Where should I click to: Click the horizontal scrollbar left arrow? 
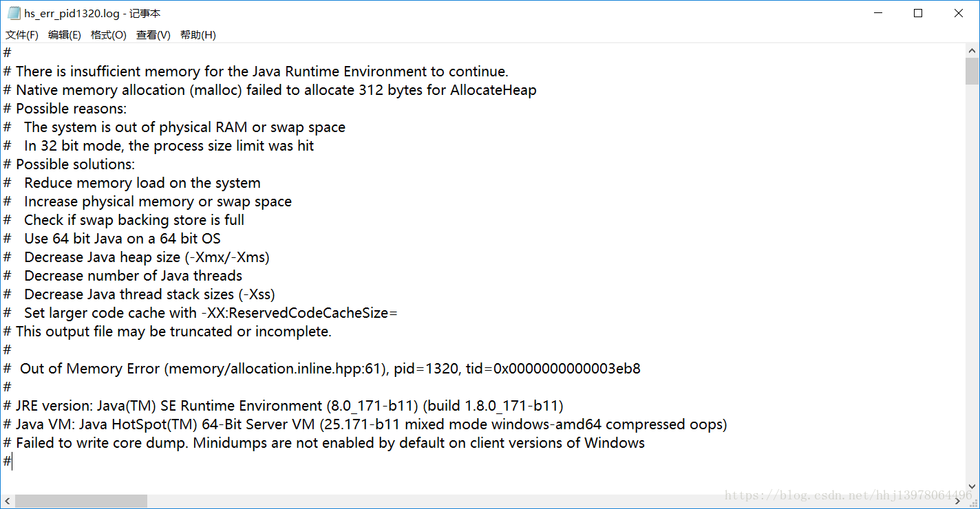click(x=6, y=501)
